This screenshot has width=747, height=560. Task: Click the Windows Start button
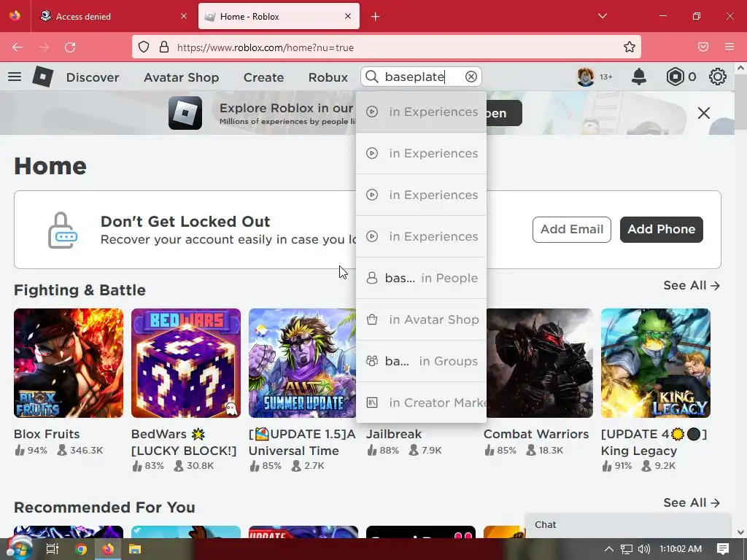point(18,548)
